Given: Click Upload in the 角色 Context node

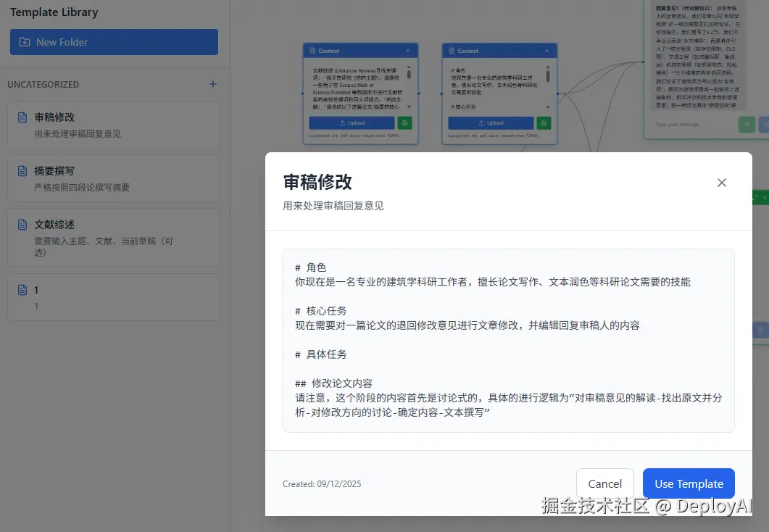Looking at the screenshot, I should [x=491, y=123].
